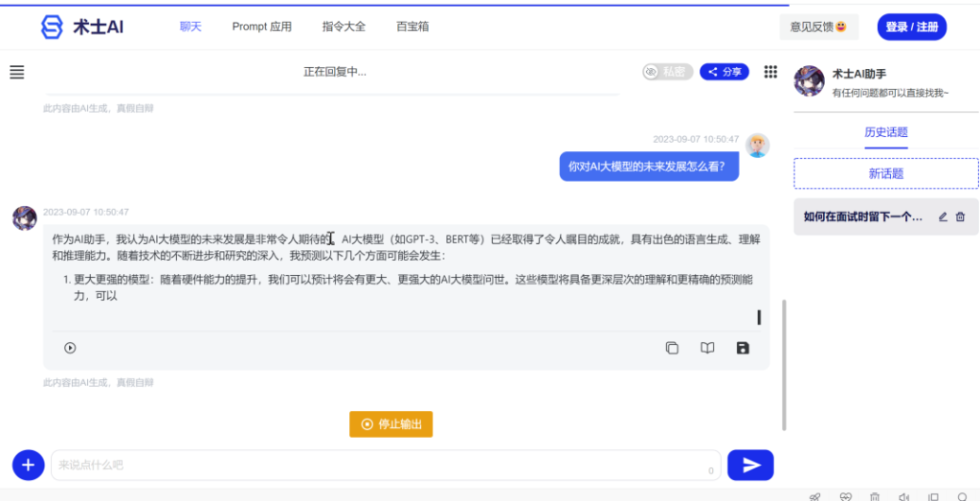980x501 pixels.
Task: Select the 历史话题 tab
Action: [885, 132]
